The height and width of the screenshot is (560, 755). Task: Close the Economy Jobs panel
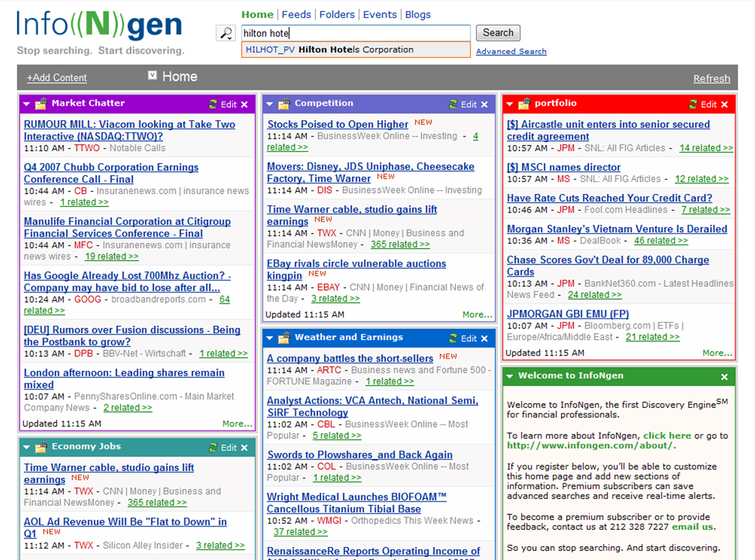(245, 448)
